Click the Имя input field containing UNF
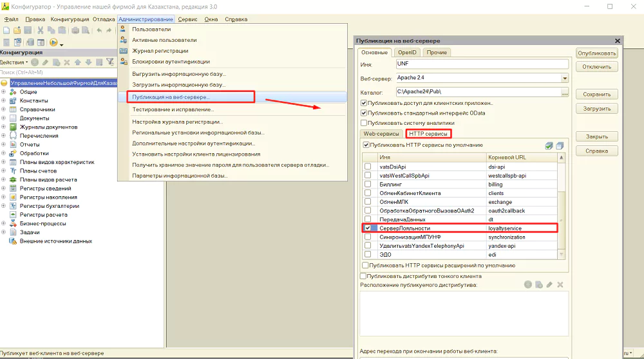644x359 pixels. pos(482,64)
